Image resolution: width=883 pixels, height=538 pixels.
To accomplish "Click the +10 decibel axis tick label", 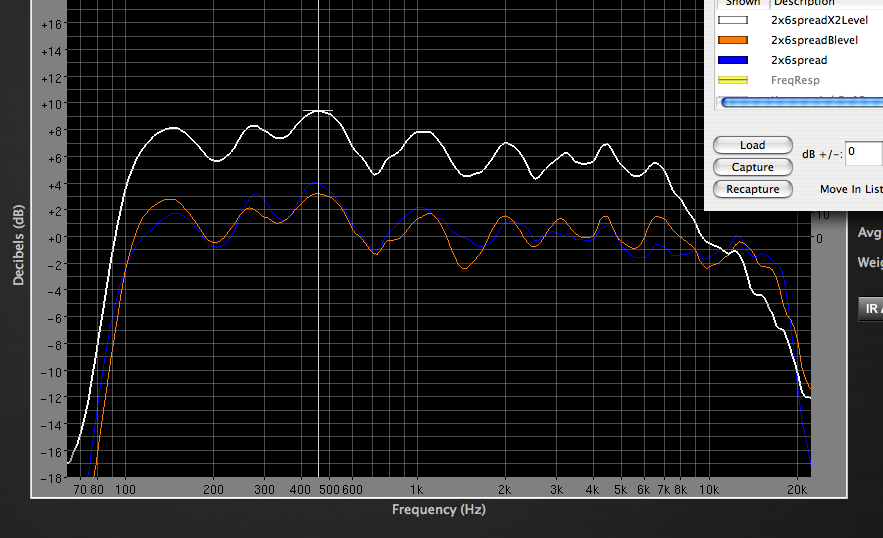I will coord(51,104).
